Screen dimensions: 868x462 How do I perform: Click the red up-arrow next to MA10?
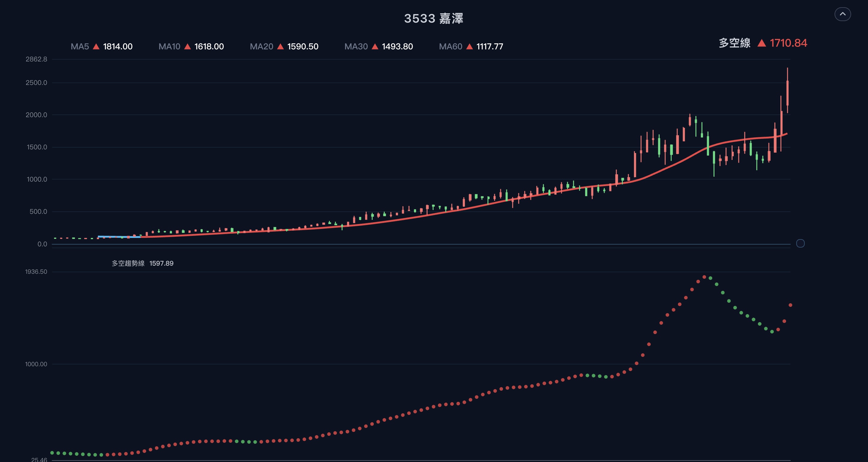(188, 46)
